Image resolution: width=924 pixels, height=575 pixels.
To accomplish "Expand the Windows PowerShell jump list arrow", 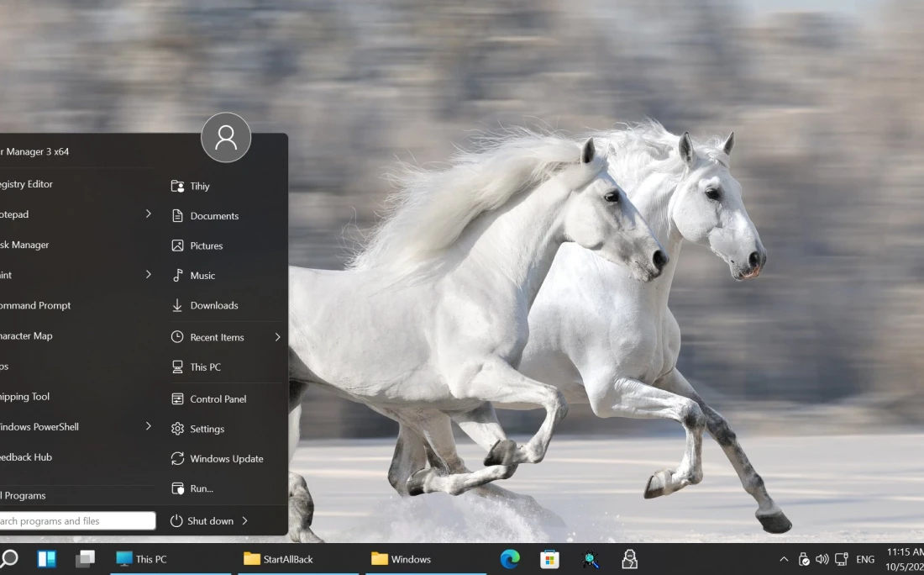I will pyautogui.click(x=149, y=426).
